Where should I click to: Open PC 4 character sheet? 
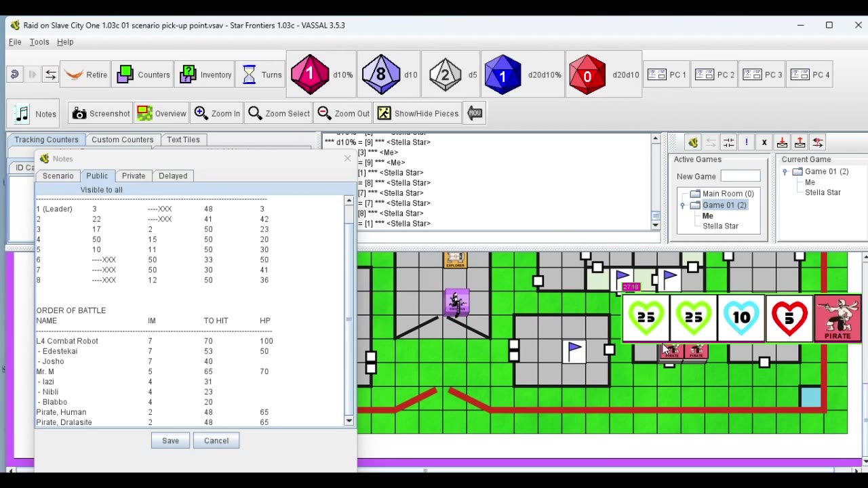tap(810, 75)
